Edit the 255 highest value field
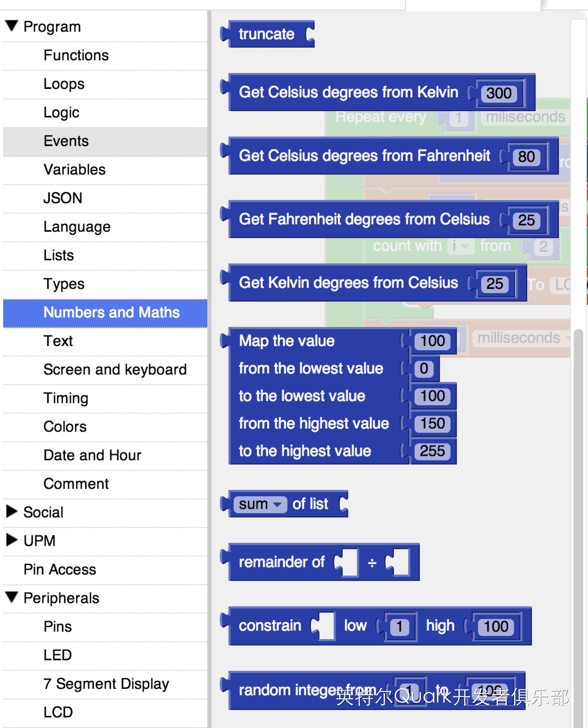 (x=432, y=451)
